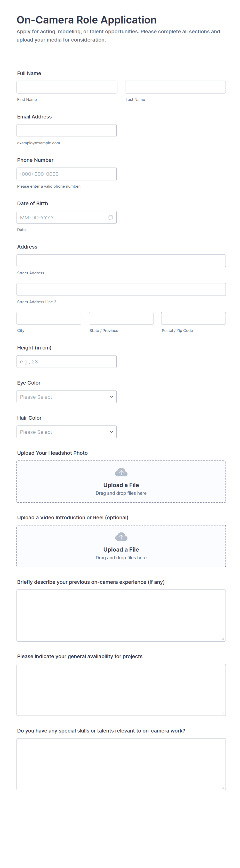The width and height of the screenshot is (240, 868).
Task: Click Upload a File for headshot photo
Action: 121,485
